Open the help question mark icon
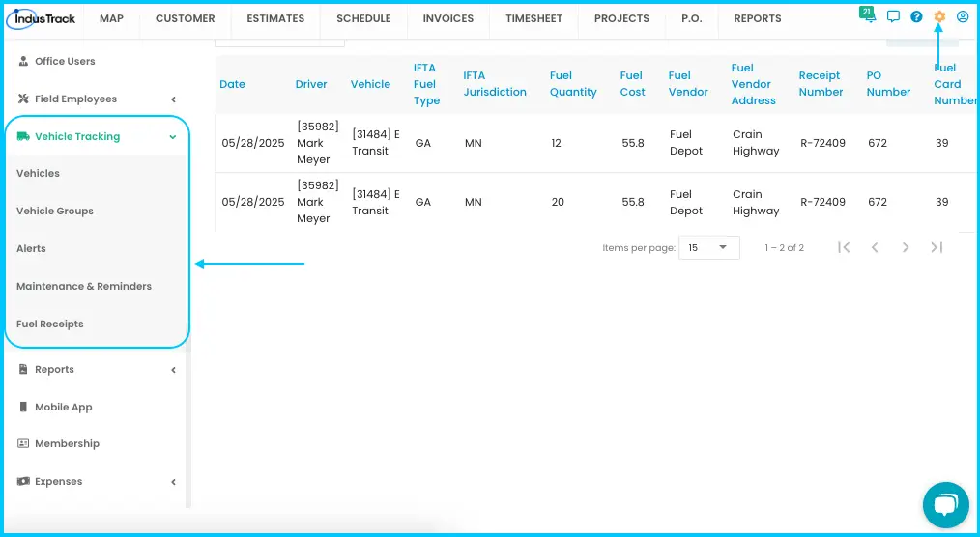Viewport: 980px width, 537px height. coord(916,16)
